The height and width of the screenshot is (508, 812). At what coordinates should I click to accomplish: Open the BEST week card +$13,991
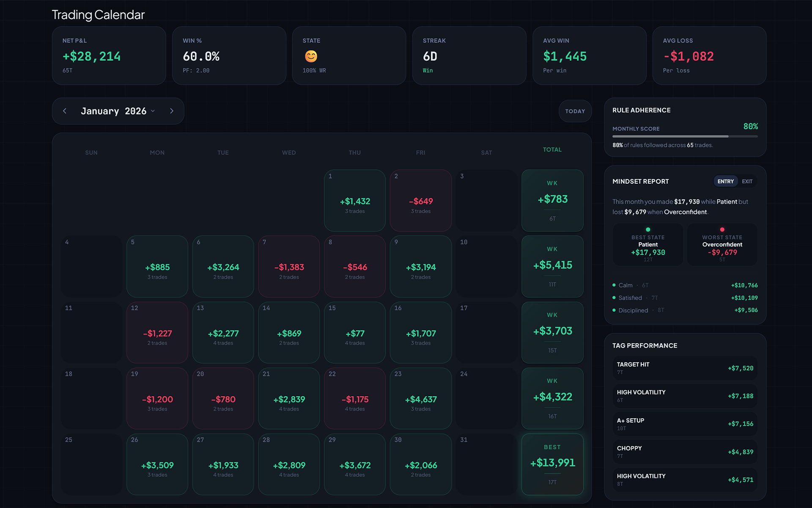(552, 464)
